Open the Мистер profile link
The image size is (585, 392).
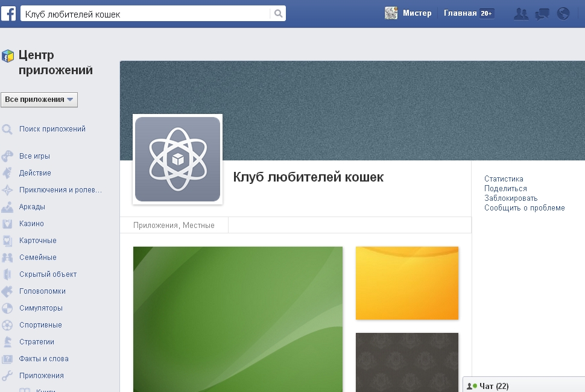pos(417,13)
